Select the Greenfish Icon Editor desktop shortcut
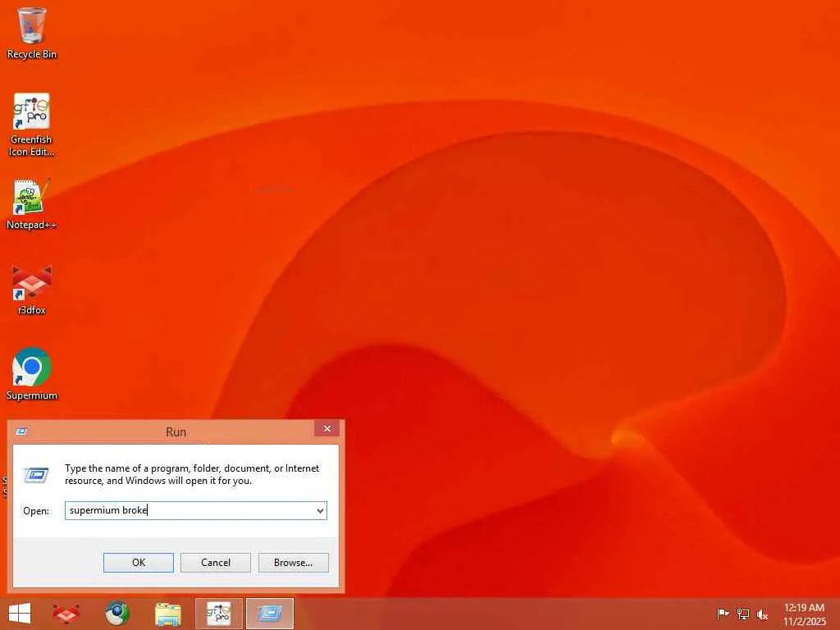840x630 pixels. pos(32,125)
